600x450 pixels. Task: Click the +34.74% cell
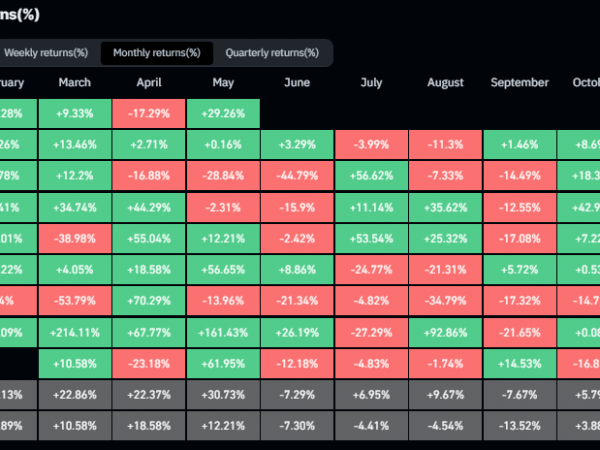tap(75, 208)
